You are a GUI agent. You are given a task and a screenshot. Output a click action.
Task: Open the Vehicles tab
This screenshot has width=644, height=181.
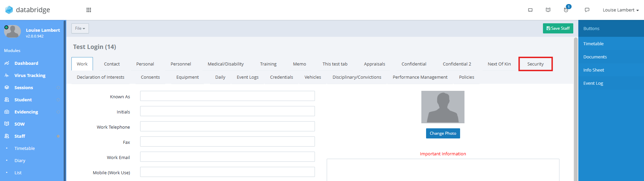pos(313,77)
